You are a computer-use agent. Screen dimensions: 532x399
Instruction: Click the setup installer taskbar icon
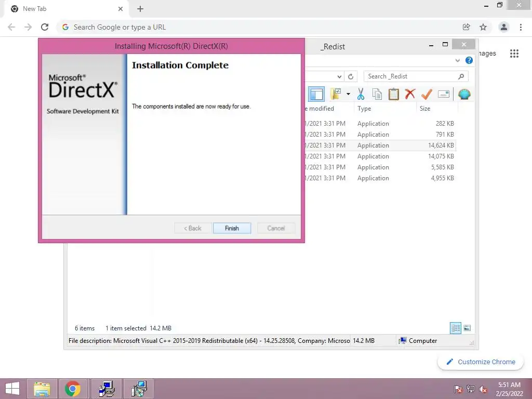[107, 389]
